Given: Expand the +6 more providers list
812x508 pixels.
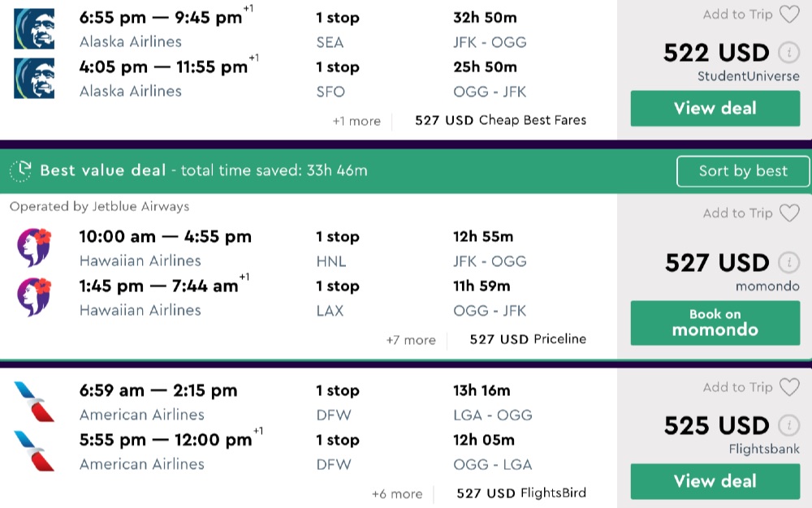Looking at the screenshot, I should point(397,493).
